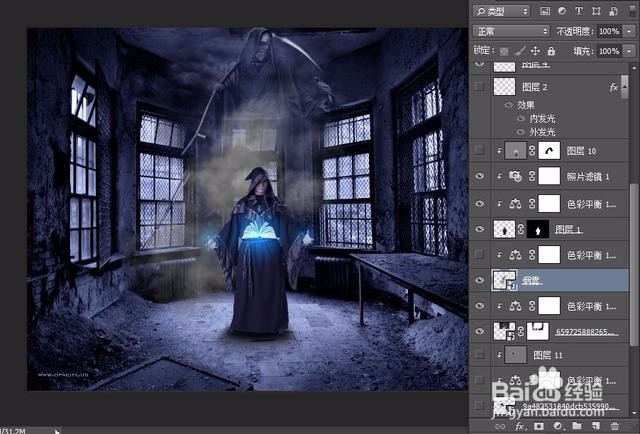Show the hidden 9a4825318 layer
The height and width of the screenshot is (434, 640).
(x=480, y=405)
